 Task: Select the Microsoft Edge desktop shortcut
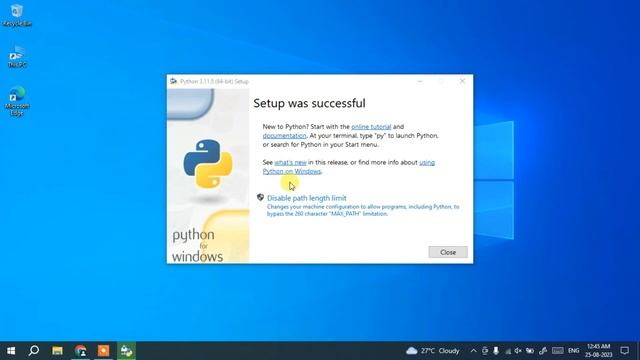(17, 101)
